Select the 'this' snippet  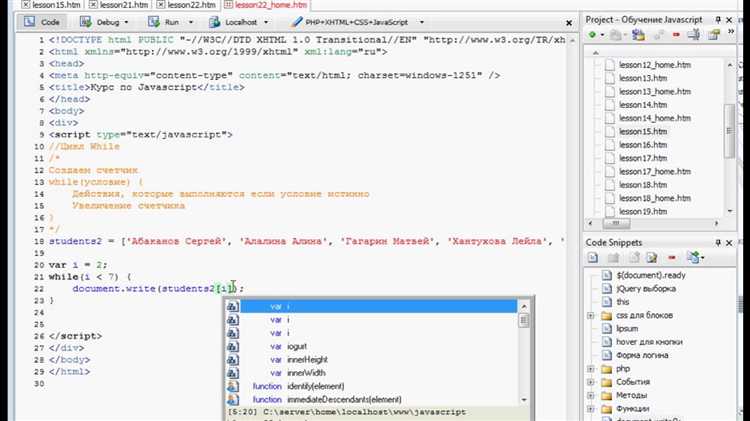click(622, 302)
